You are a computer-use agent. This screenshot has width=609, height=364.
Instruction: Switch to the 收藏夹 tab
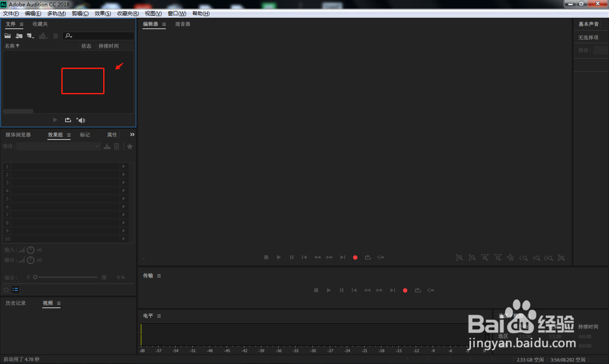[40, 24]
